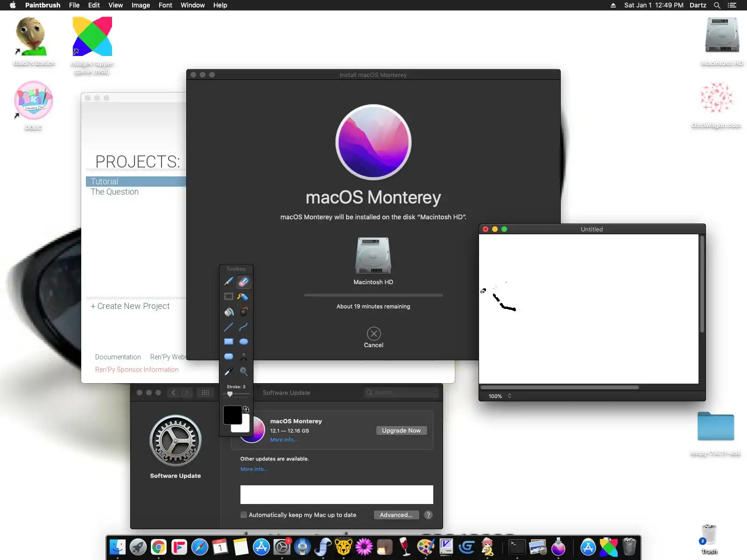The image size is (747, 560).
Task: Choose the Ellipse shape tool
Action: (x=243, y=342)
